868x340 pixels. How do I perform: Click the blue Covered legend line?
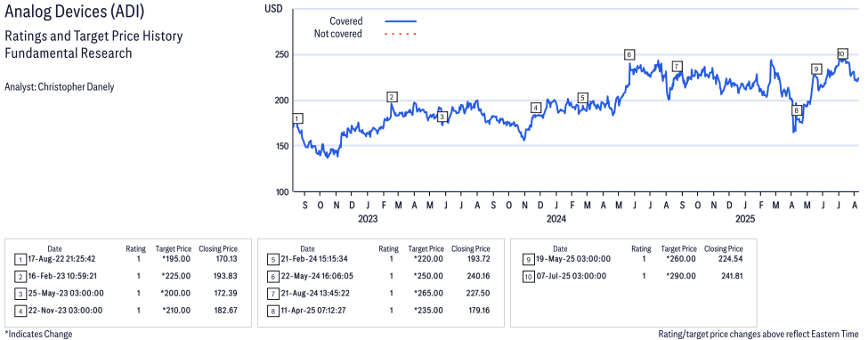pyautogui.click(x=401, y=21)
